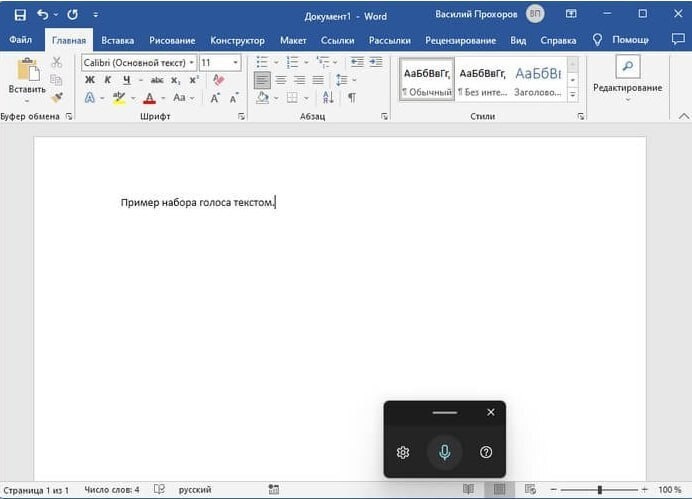Apply yellow text highlight color
The width and height of the screenshot is (692, 499).
click(119, 98)
